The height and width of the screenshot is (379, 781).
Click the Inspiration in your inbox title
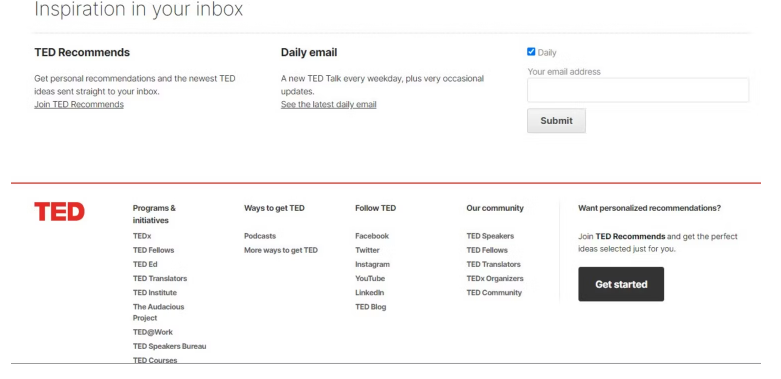tap(138, 9)
